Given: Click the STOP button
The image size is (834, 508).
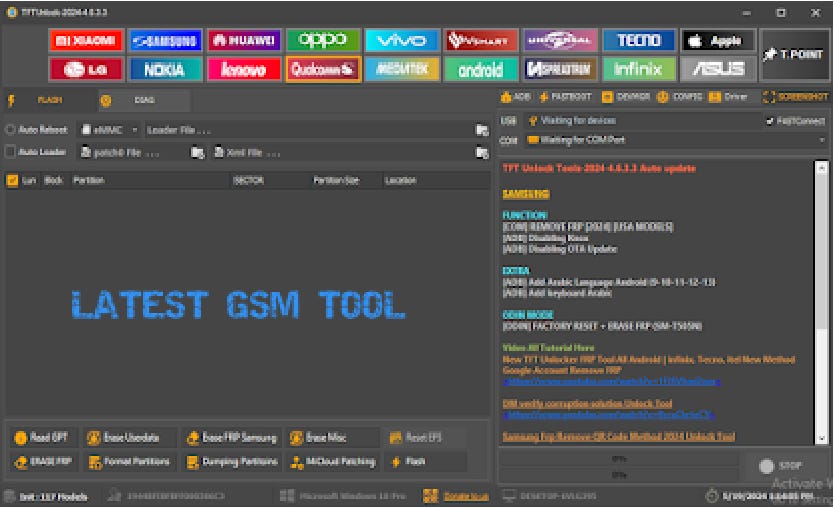Looking at the screenshot, I should tap(781, 466).
